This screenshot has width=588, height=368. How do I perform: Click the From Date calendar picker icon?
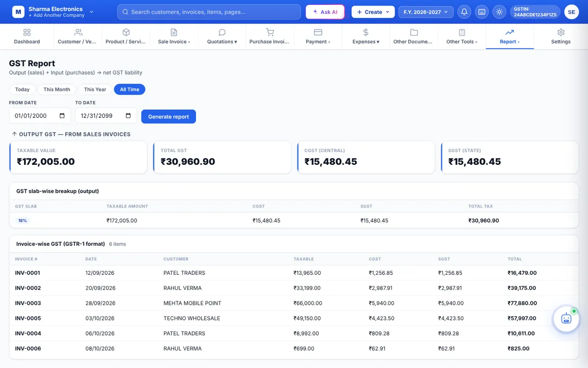click(62, 116)
